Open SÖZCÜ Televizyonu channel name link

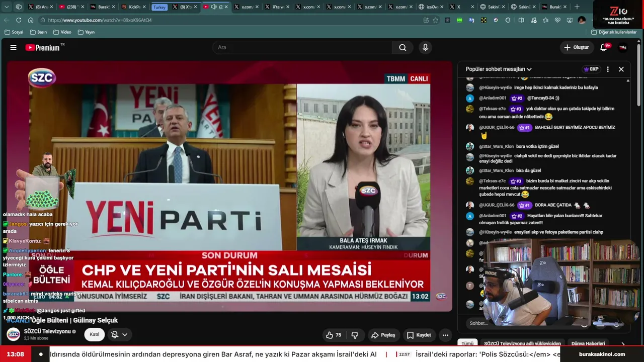[47, 331]
